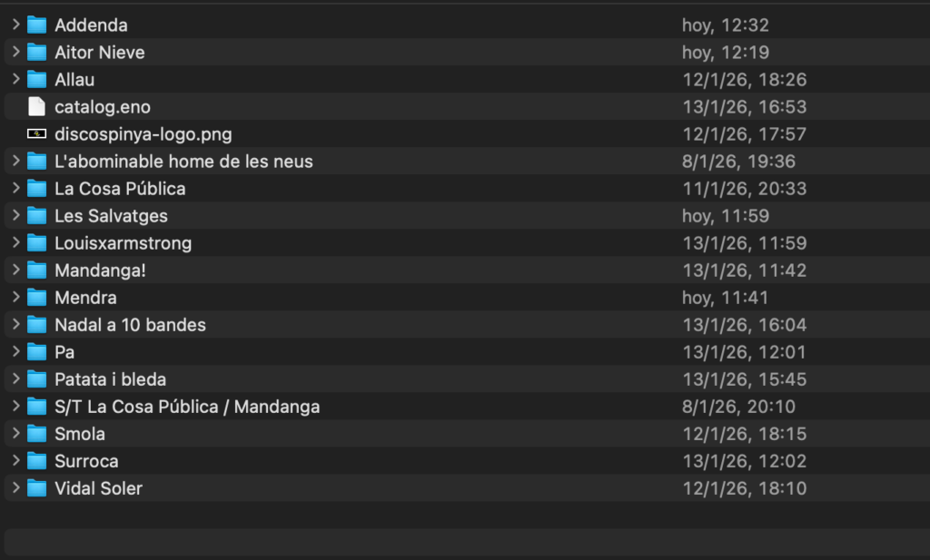
Task: Click the Mandanga! folder icon
Action: [36, 270]
